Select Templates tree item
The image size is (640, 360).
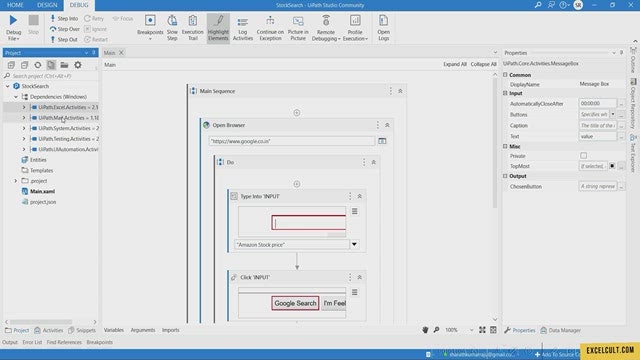[41, 170]
